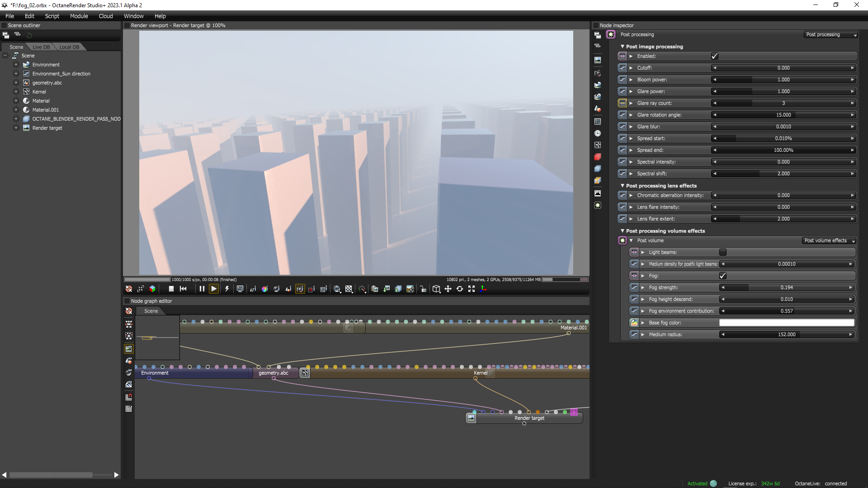Open the Post volume effects dropdown
This screenshot has width=868, height=488.
pos(829,240)
